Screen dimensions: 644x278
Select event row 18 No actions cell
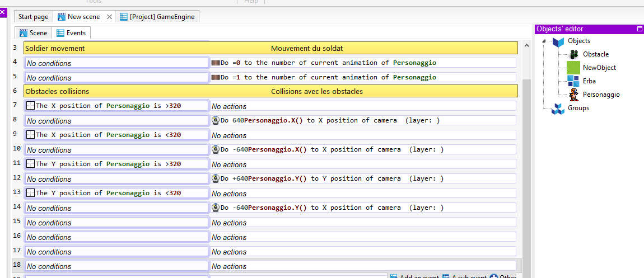point(363,266)
